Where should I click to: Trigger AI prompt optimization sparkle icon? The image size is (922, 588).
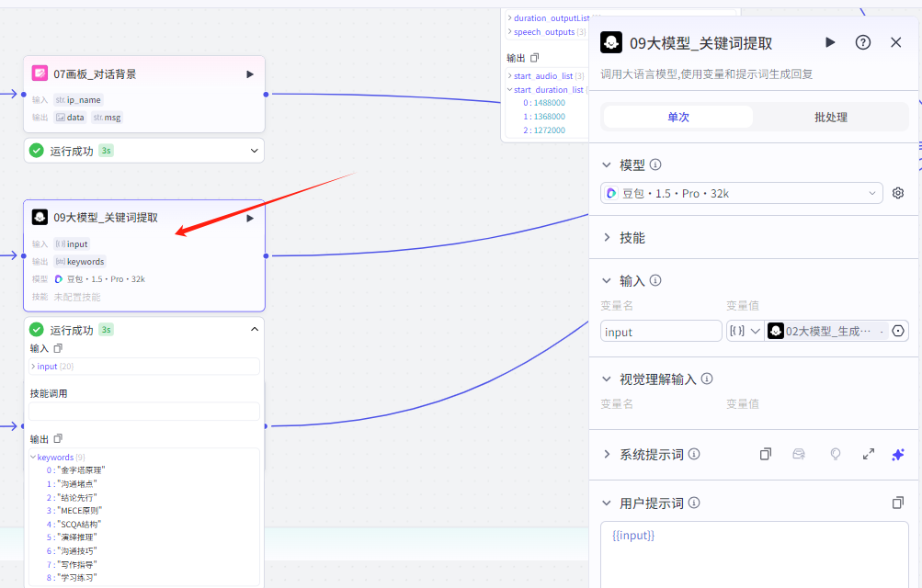[x=898, y=454]
